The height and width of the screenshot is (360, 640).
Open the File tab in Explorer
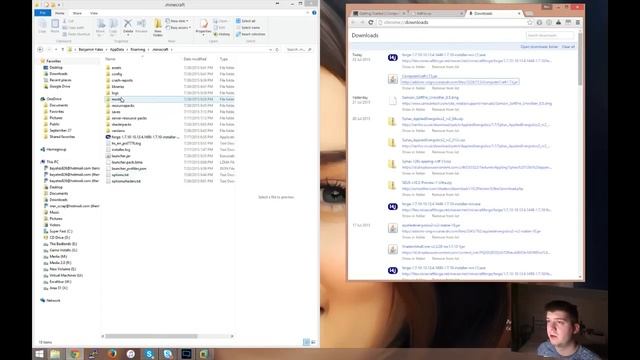[42, 13]
